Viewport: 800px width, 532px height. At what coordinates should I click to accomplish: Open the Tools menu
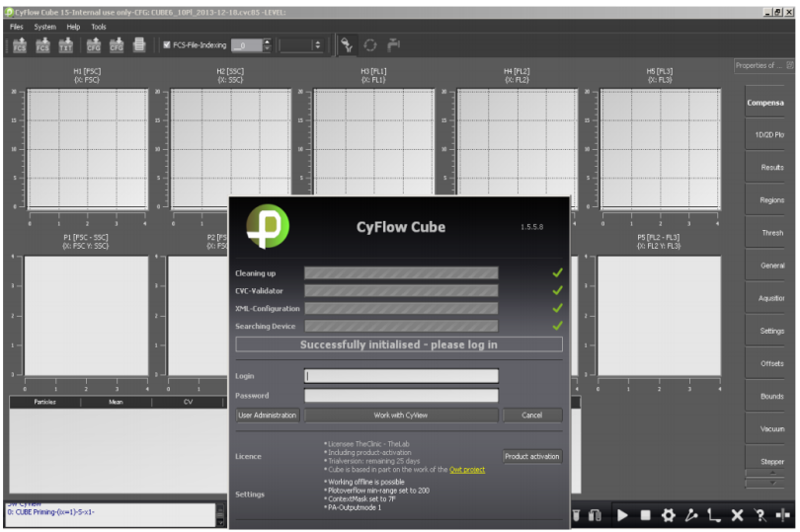coord(99,27)
